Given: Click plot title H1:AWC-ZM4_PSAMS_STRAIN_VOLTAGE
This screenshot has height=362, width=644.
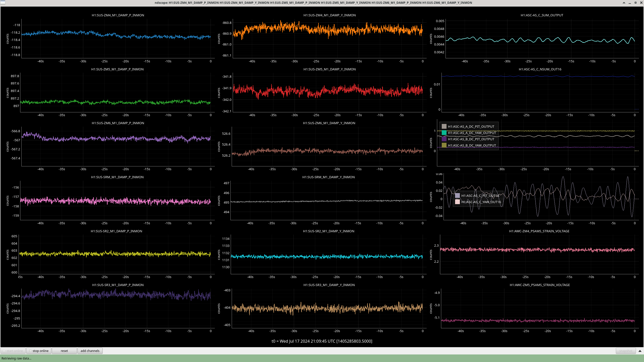Looking at the screenshot, I should (x=539, y=231).
